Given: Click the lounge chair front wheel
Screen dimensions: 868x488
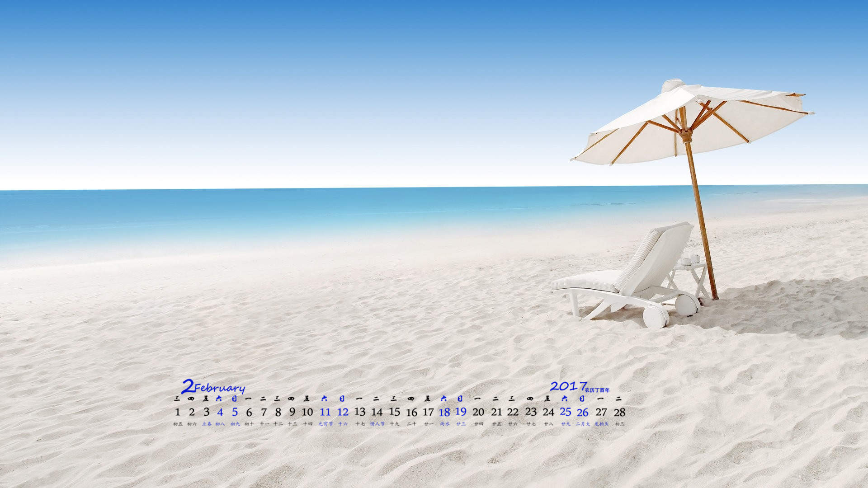Looking at the screenshot, I should [x=656, y=316].
